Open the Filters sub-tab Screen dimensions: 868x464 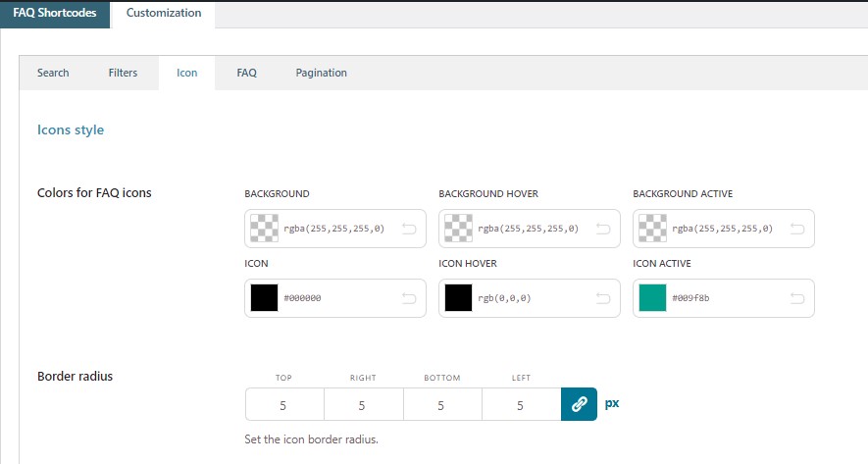(x=123, y=73)
